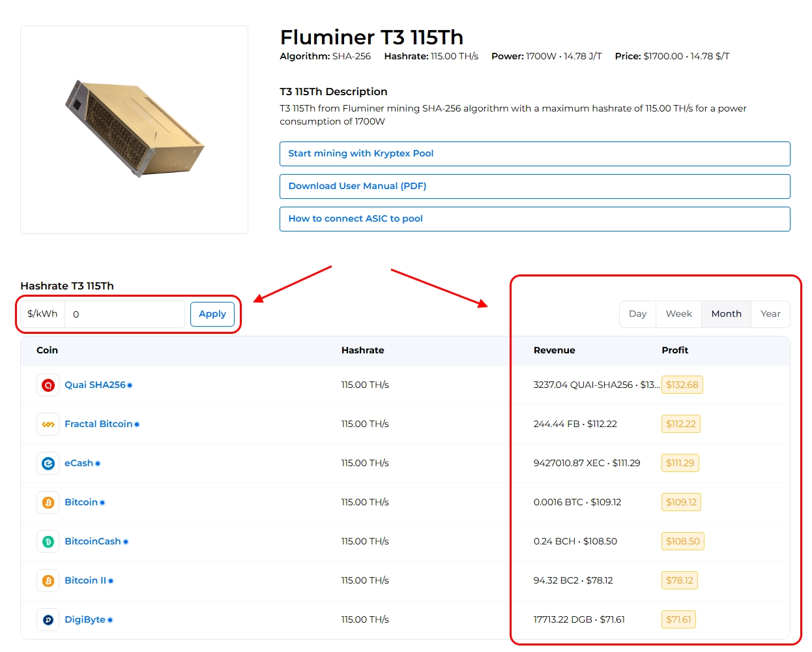This screenshot has height=652, width=812.
Task: Click the $/kWh electricity price input field
Action: 124,314
